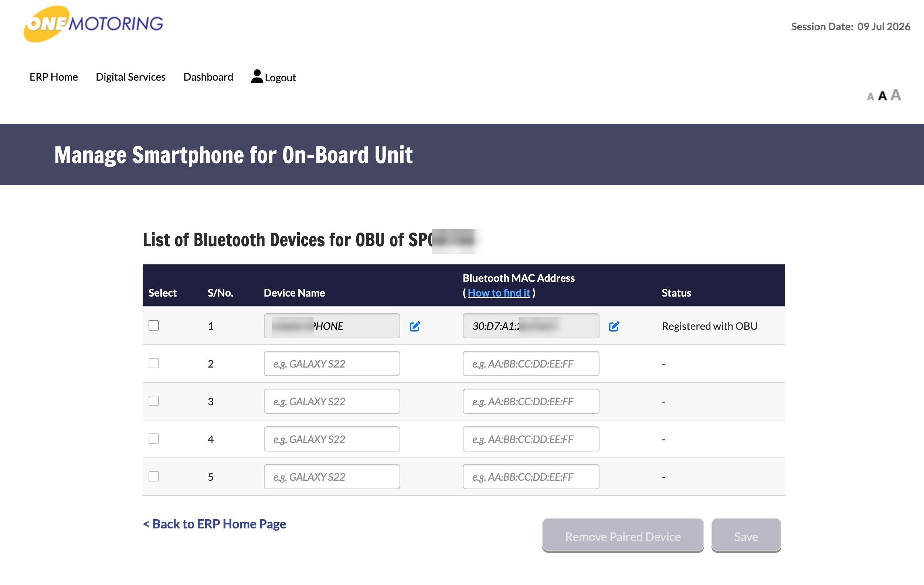The height and width of the screenshot is (585, 924).
Task: Click the user icon next to Logout
Action: (257, 76)
